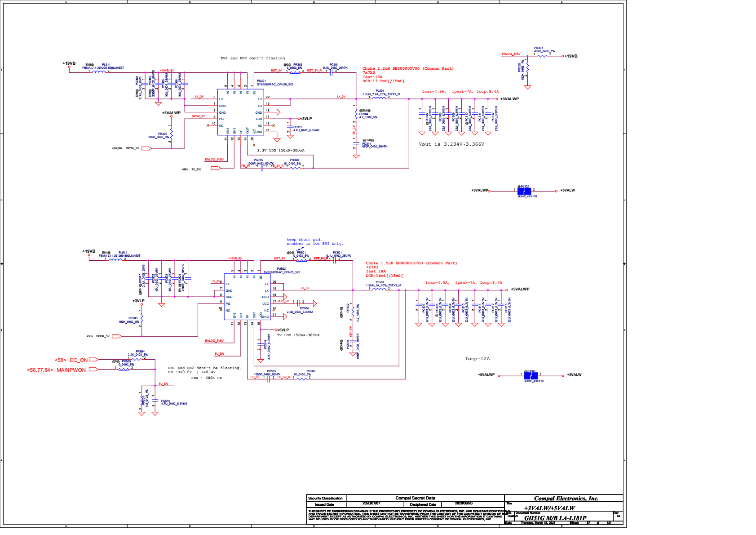Click the SPOK_5V off-page port symbol

[x=117, y=336]
